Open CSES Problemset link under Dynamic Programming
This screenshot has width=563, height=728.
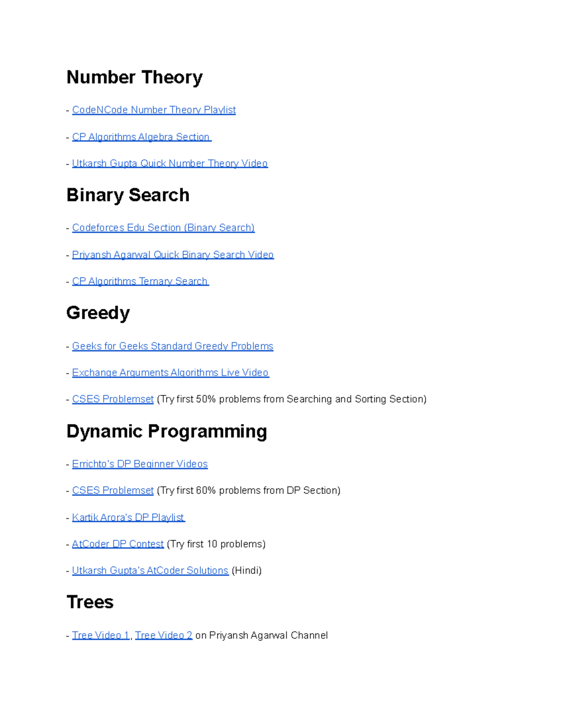pos(113,490)
